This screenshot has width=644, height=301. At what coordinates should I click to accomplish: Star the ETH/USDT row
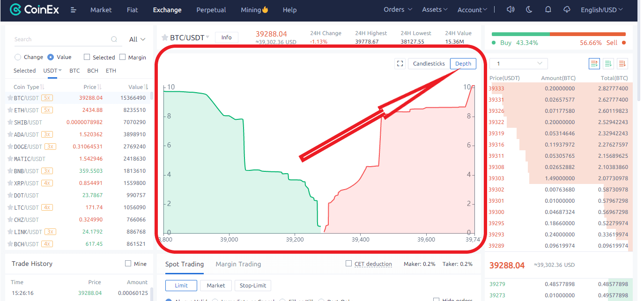point(10,110)
